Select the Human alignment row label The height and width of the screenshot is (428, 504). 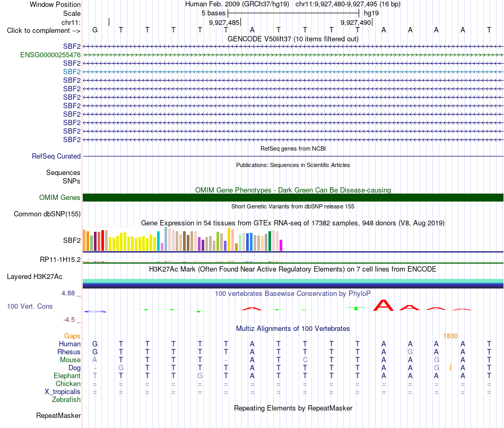pyautogui.click(x=69, y=344)
